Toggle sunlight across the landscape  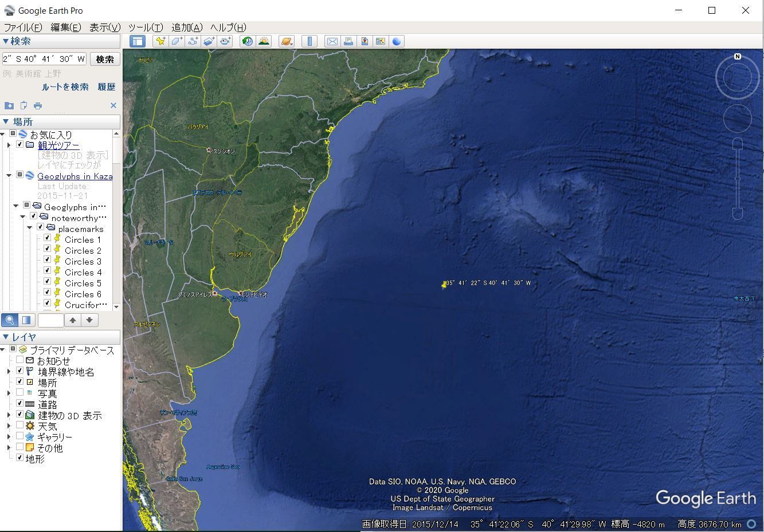click(x=264, y=41)
